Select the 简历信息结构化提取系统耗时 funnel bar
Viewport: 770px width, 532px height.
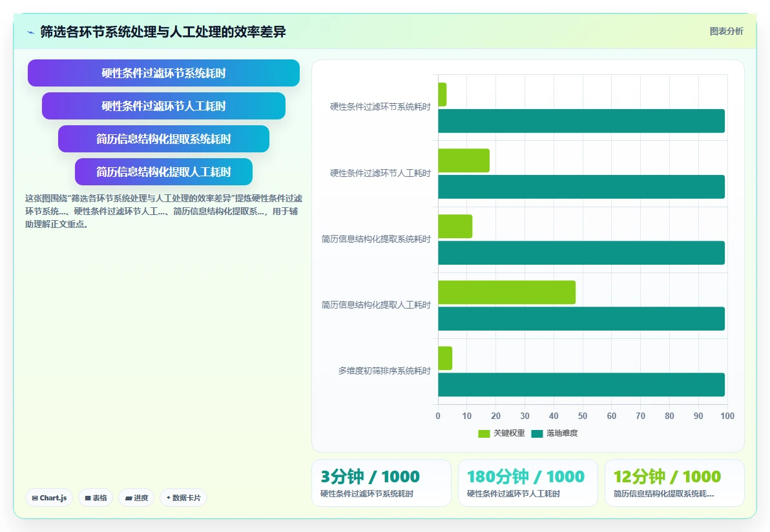[163, 139]
